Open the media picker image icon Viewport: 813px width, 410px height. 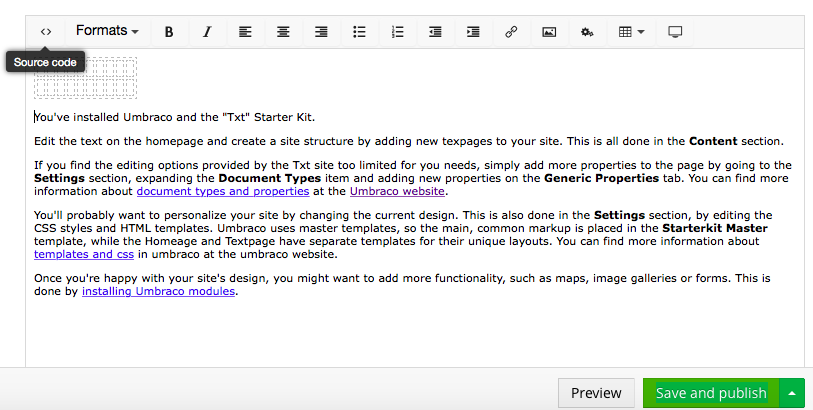pyautogui.click(x=549, y=32)
